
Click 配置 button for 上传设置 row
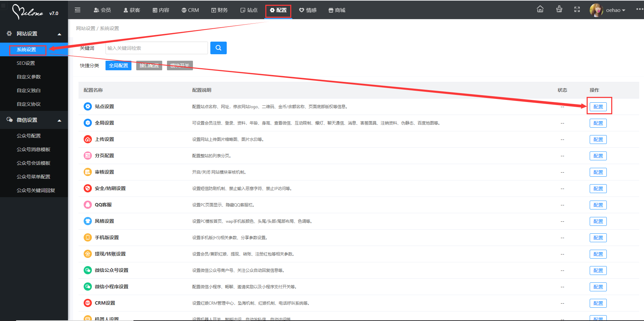pyautogui.click(x=598, y=140)
